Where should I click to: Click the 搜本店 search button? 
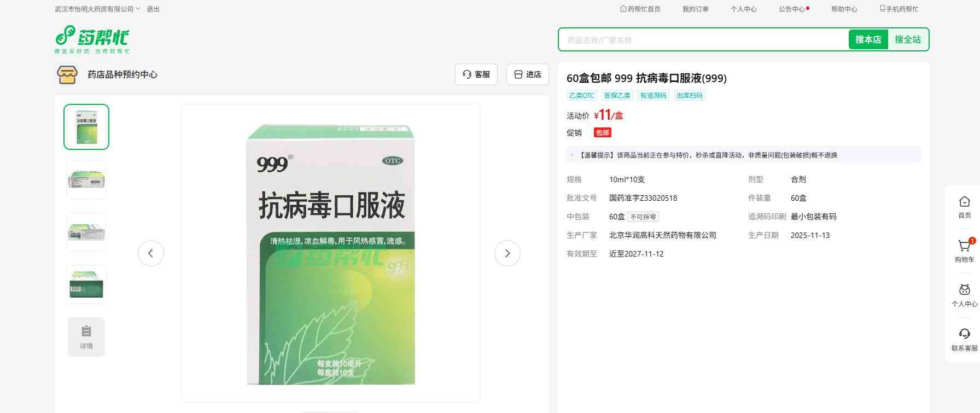(x=868, y=39)
